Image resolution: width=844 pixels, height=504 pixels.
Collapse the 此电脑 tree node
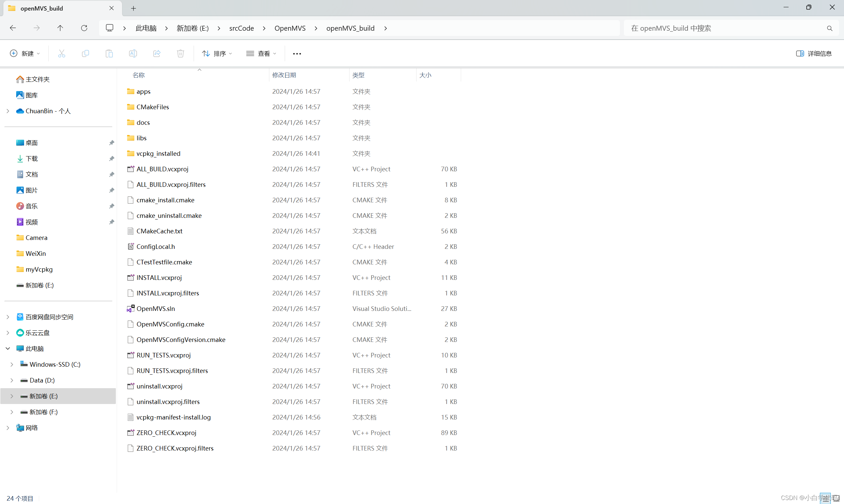[8, 348]
